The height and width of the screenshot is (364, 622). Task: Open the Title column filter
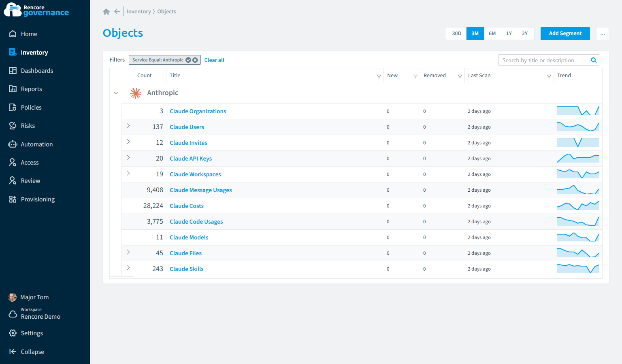tap(379, 76)
